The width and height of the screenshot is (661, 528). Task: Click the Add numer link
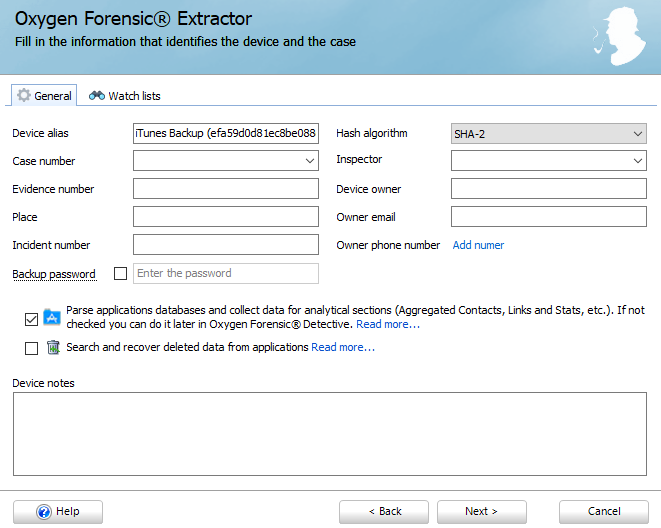pyautogui.click(x=478, y=245)
